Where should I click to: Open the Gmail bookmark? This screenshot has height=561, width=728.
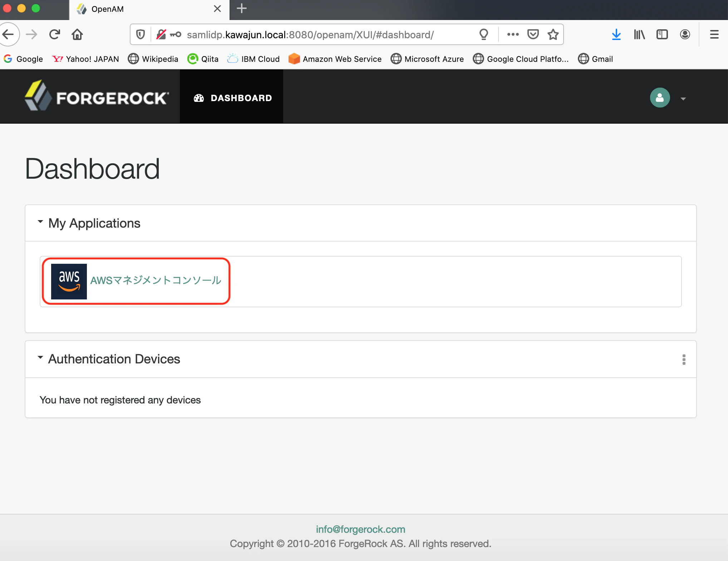point(595,59)
